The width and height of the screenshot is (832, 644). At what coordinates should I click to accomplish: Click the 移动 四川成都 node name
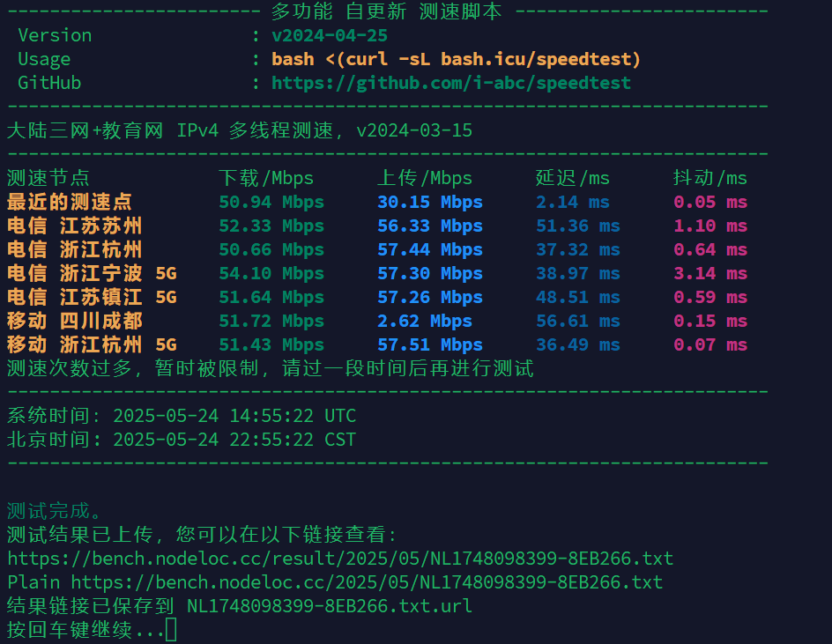click(75, 321)
